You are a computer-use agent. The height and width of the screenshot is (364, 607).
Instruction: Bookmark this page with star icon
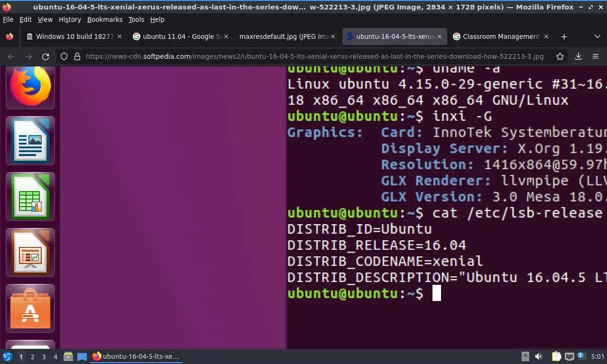[x=560, y=56]
